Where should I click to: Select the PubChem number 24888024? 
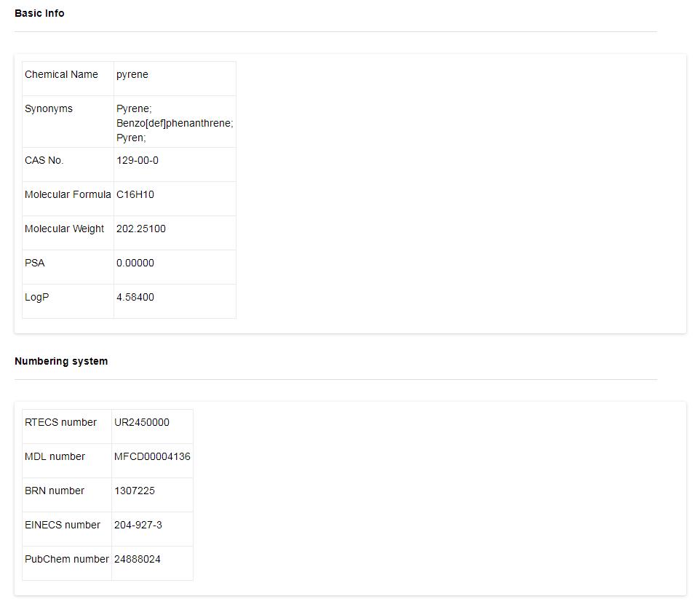point(138,559)
